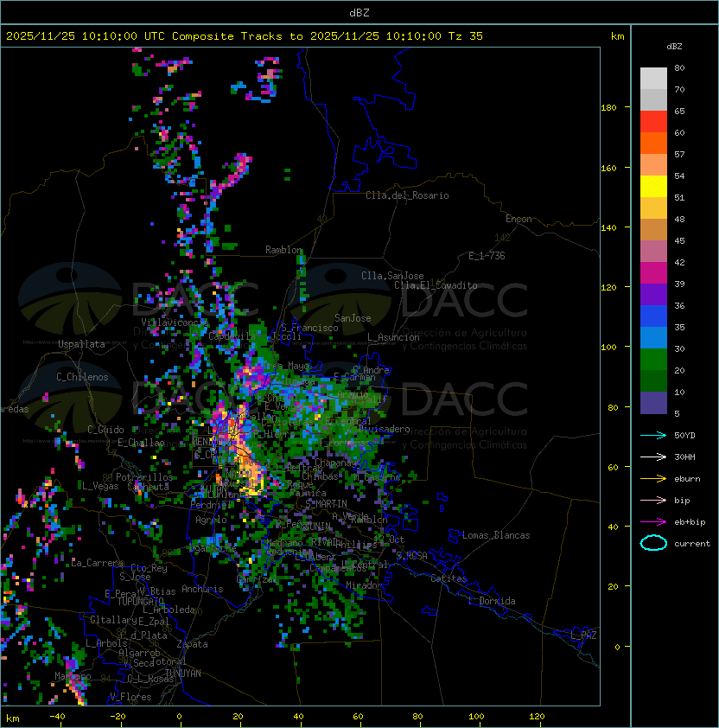Click the V_Flores label at map bottom

pos(130,697)
